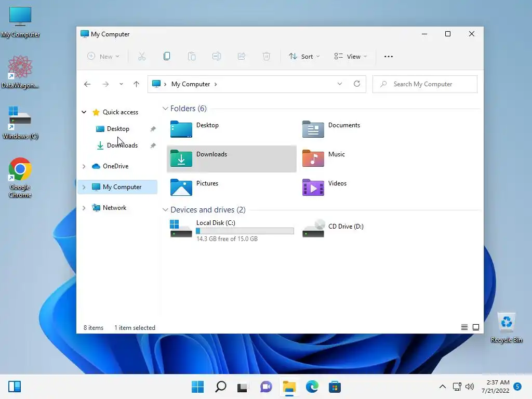Click DataWagon desktop shortcut
532x399 pixels.
point(20,72)
